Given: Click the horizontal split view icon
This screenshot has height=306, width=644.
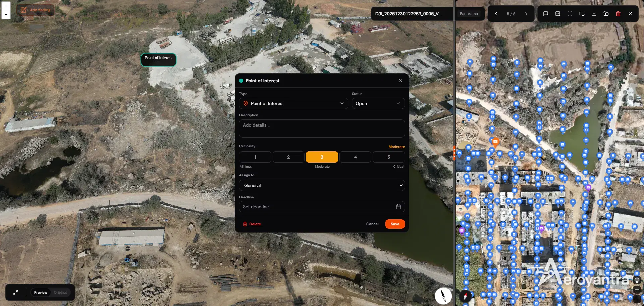Looking at the screenshot, I should pyautogui.click(x=558, y=14).
